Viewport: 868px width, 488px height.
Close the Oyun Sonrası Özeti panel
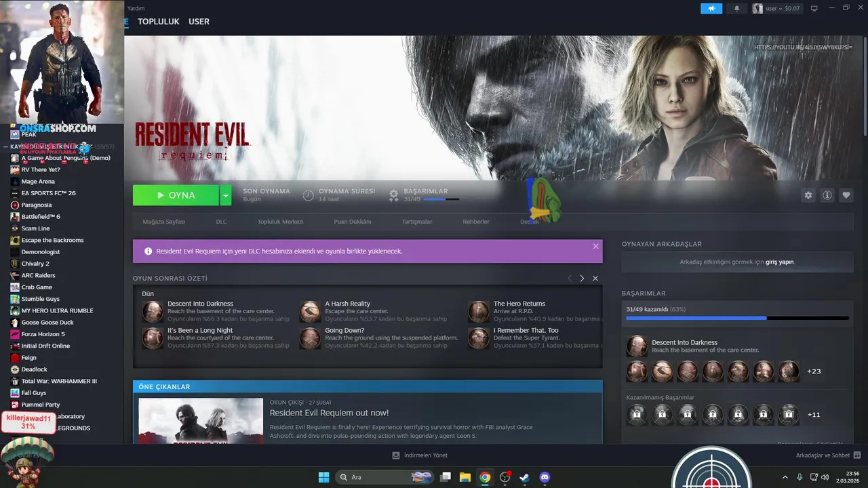(595, 279)
